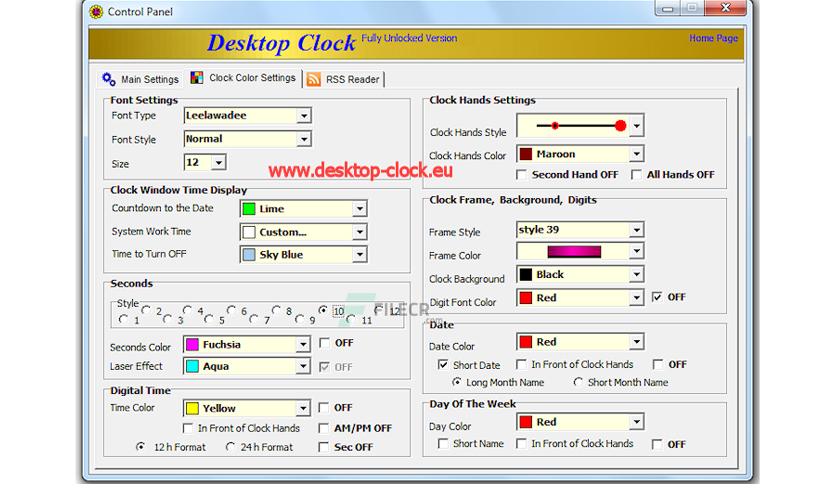Viewport: 836px width, 484px height.
Task: Click the gears icon on Main Settings tab
Action: point(109,79)
